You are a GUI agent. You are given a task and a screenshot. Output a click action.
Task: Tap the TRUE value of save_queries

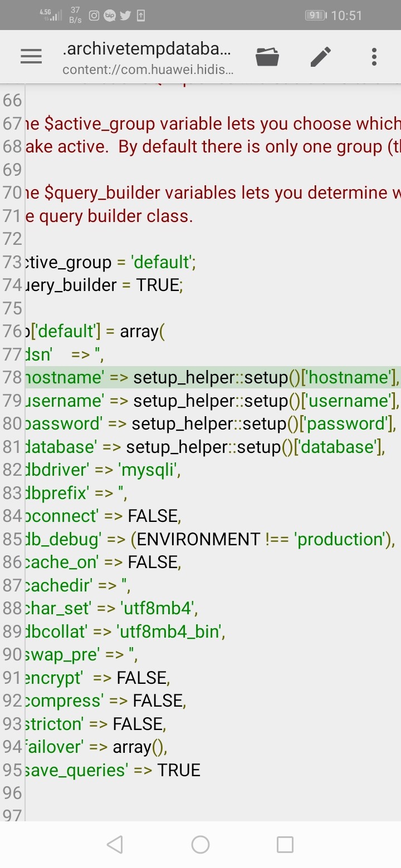[x=179, y=770]
